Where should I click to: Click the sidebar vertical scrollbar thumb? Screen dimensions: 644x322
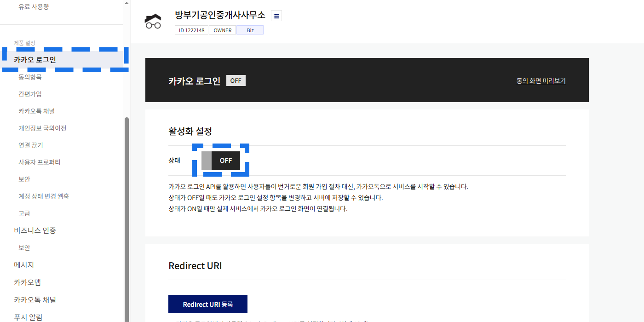(x=126, y=219)
